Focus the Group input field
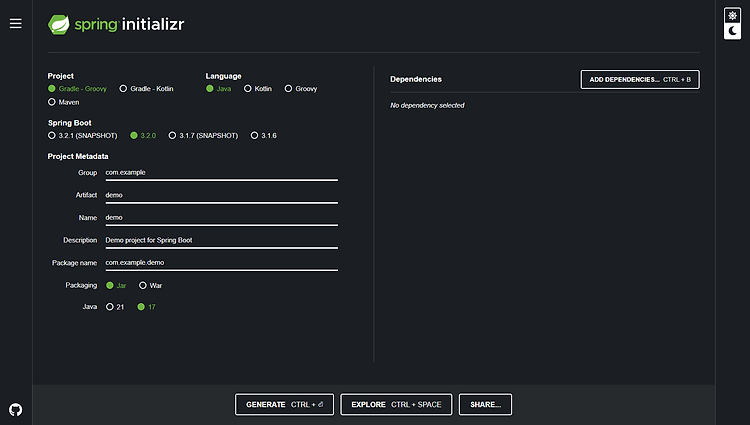The image size is (750, 425). 221,173
